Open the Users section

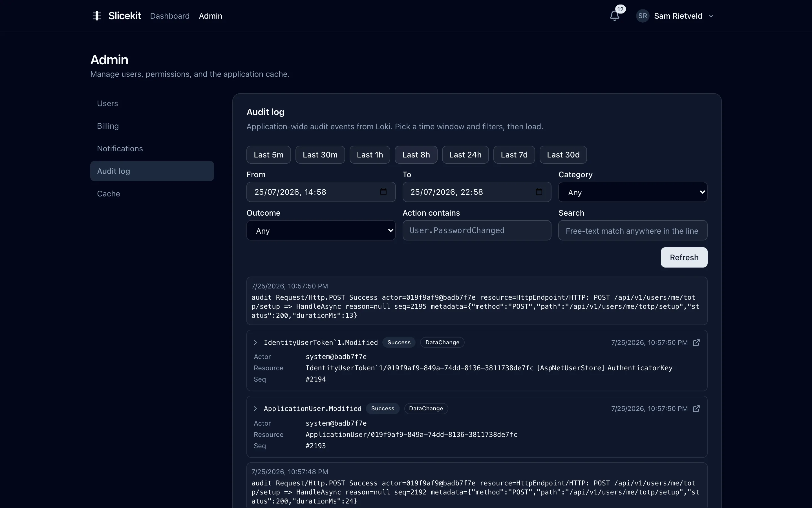click(152, 104)
